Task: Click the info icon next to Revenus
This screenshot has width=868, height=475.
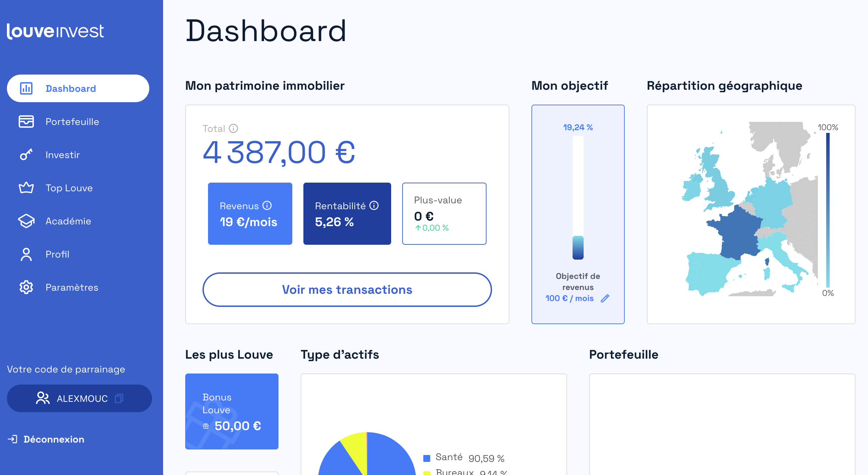Action: coord(267,205)
